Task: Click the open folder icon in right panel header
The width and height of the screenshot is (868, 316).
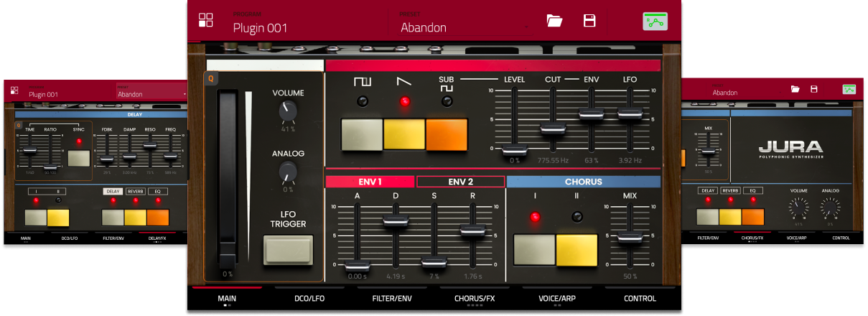Action: pos(795,89)
